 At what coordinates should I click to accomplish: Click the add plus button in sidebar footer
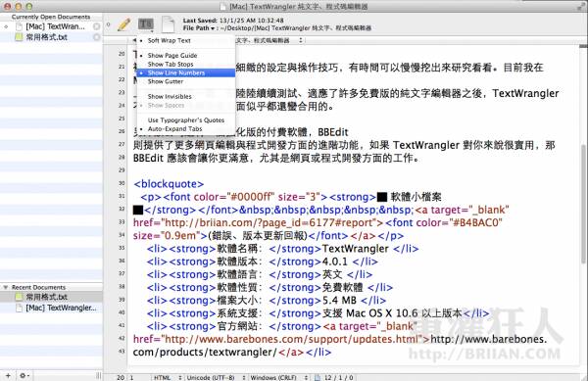click(8, 375)
